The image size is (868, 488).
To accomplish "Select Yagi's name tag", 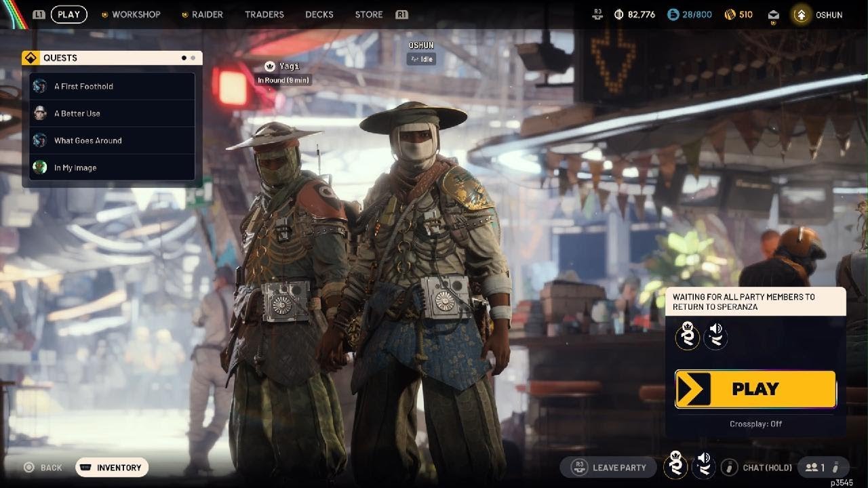I will (289, 66).
